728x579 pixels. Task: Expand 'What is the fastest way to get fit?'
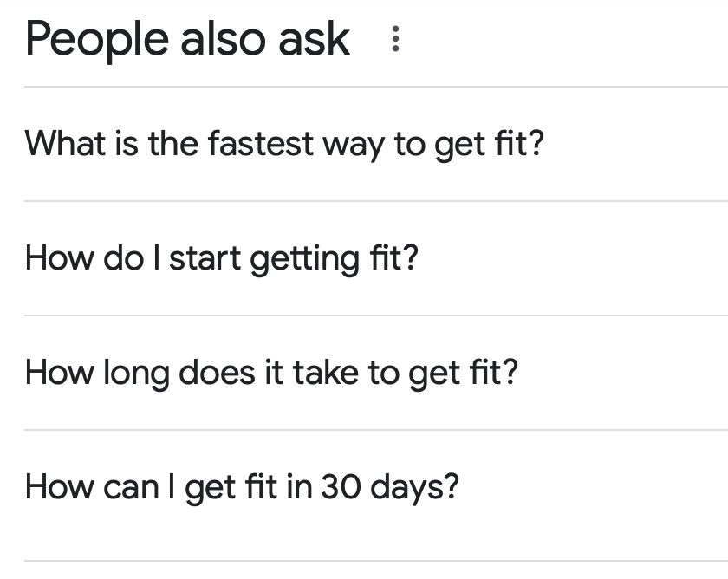coord(286,144)
